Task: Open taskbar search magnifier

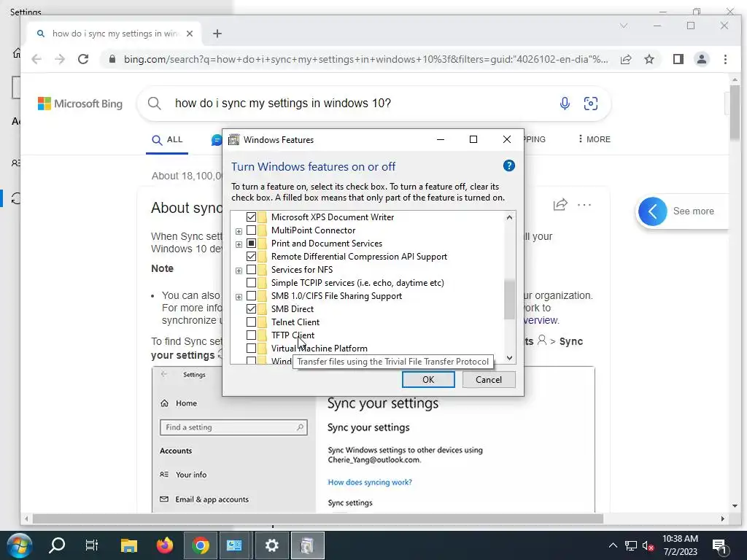Action: [x=57, y=545]
